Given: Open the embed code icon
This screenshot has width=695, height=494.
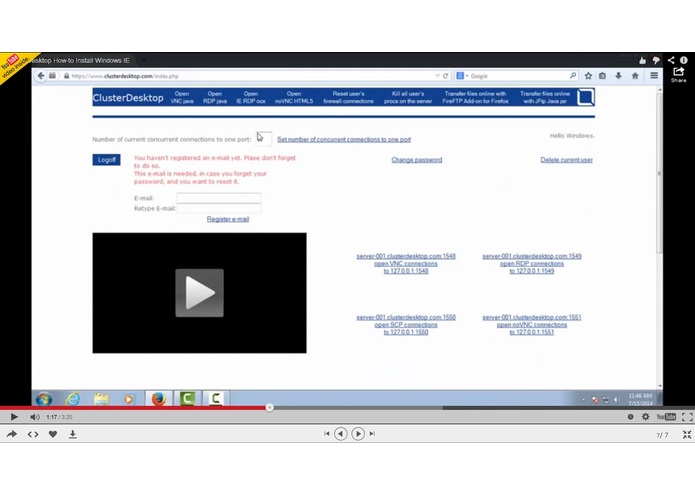Looking at the screenshot, I should [33, 434].
